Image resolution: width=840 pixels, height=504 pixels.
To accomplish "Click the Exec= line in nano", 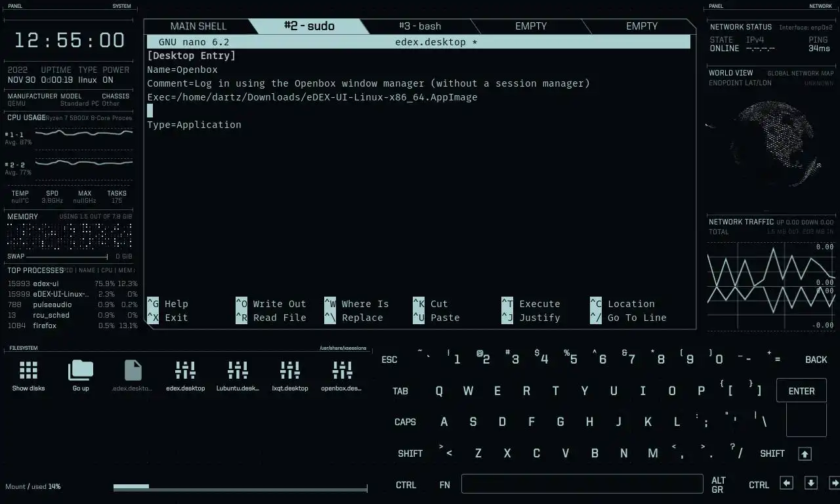I will pyautogui.click(x=312, y=97).
